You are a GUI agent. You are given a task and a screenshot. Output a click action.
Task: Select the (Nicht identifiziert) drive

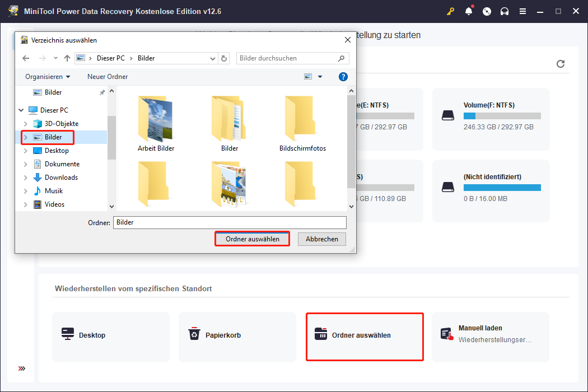click(x=491, y=191)
